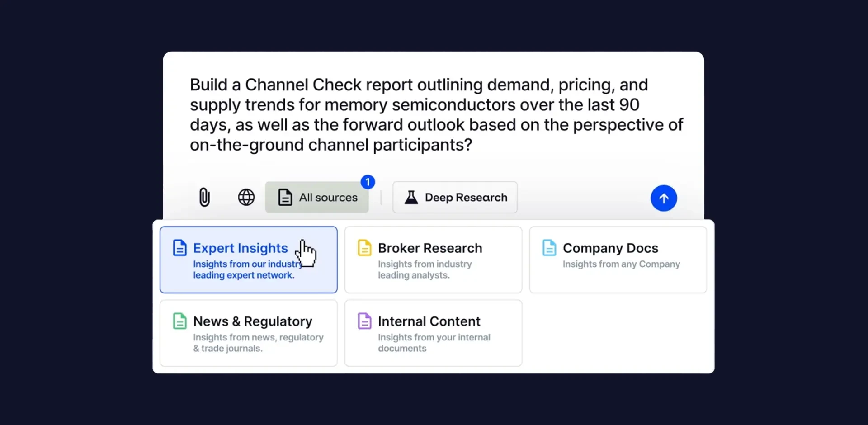
Task: Click the paperclip attach file icon
Action: point(204,198)
